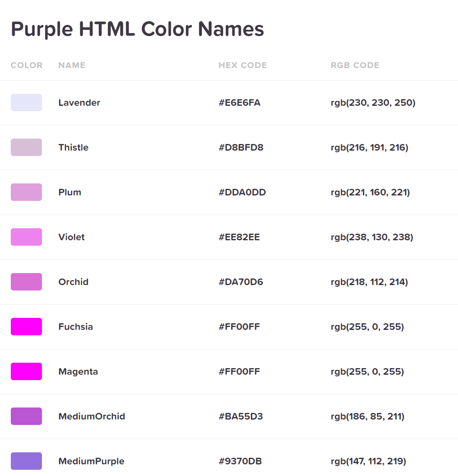Click the Thistle color swatch

pos(27,147)
